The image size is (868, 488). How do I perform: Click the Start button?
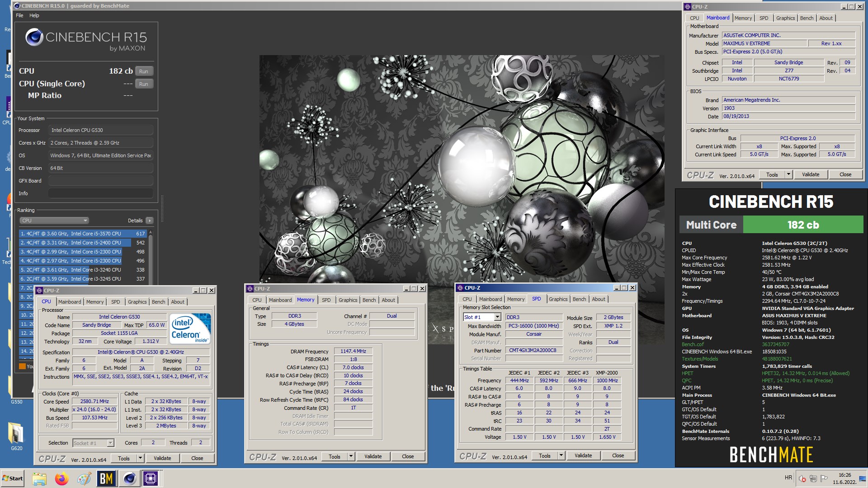point(13,479)
